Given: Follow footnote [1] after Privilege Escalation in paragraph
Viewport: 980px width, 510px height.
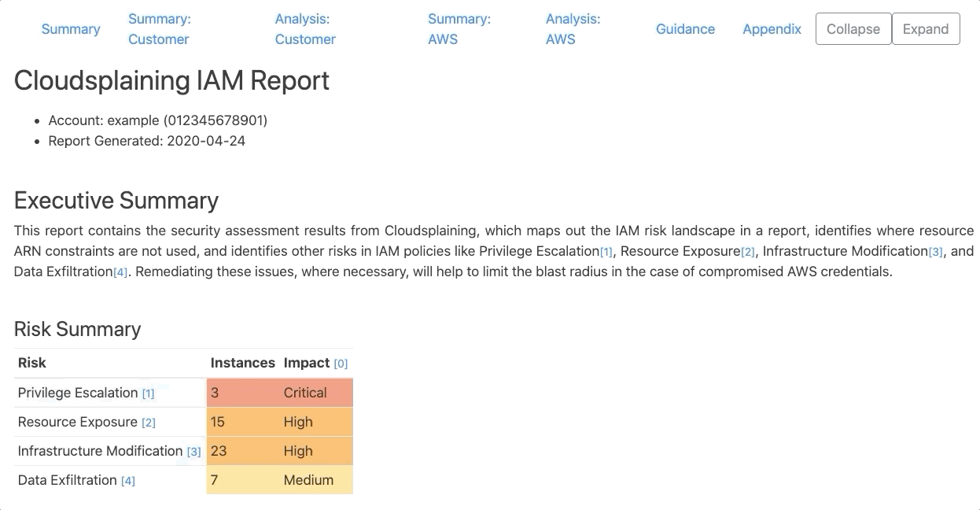Looking at the screenshot, I should 606,252.
